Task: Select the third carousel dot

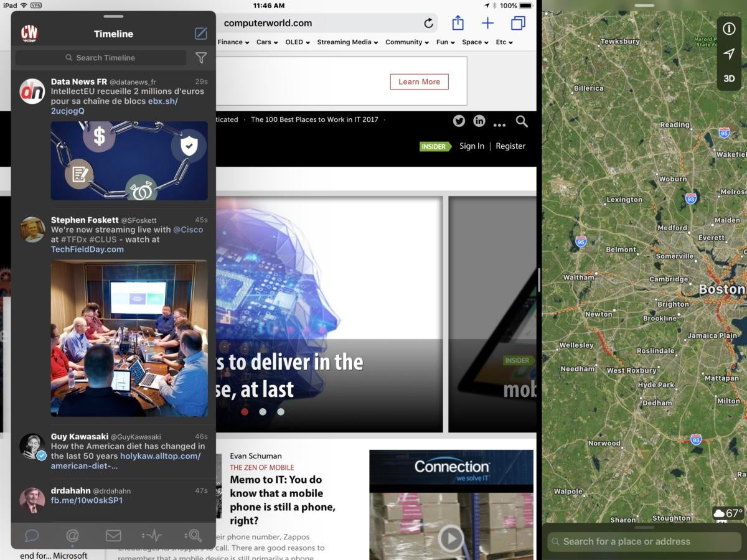Action: (281, 411)
